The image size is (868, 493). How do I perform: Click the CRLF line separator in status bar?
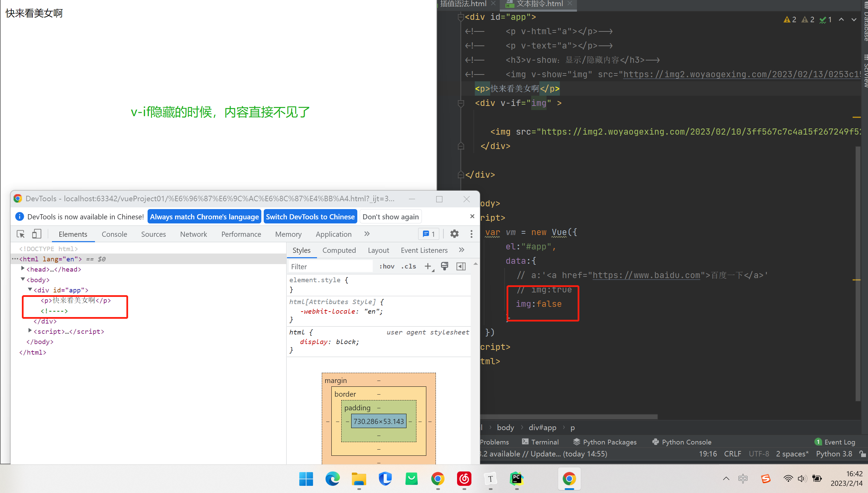(732, 454)
